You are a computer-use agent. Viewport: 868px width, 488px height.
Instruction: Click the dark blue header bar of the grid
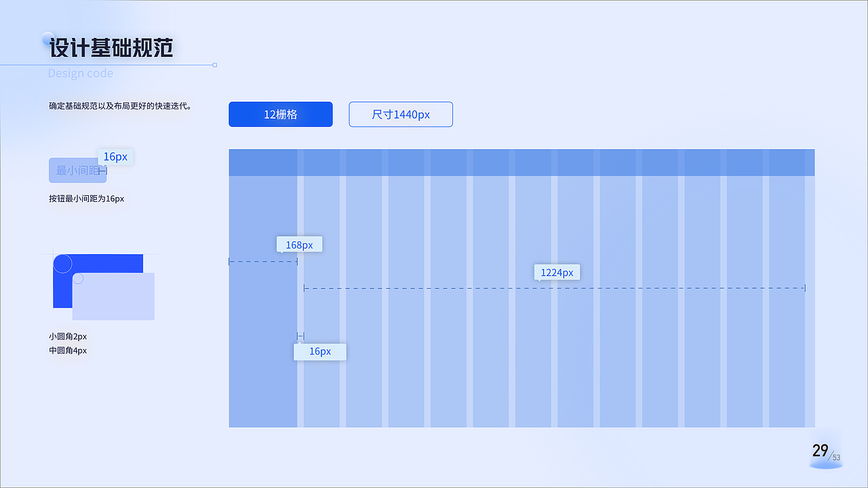521,163
